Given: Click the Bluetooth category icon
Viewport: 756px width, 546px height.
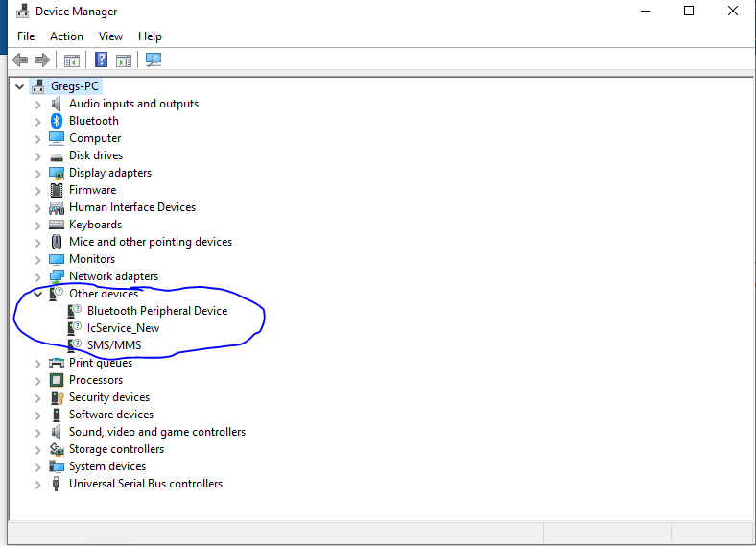Looking at the screenshot, I should pos(57,121).
